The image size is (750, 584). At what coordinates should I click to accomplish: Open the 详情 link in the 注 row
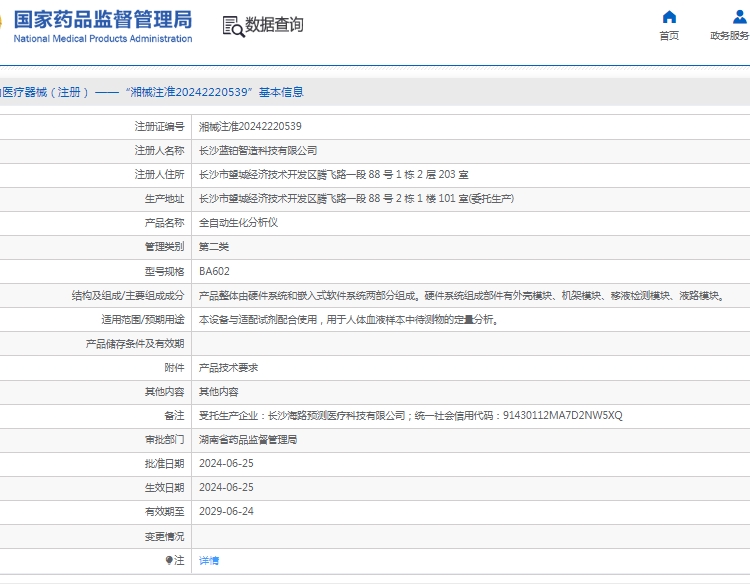(x=209, y=561)
